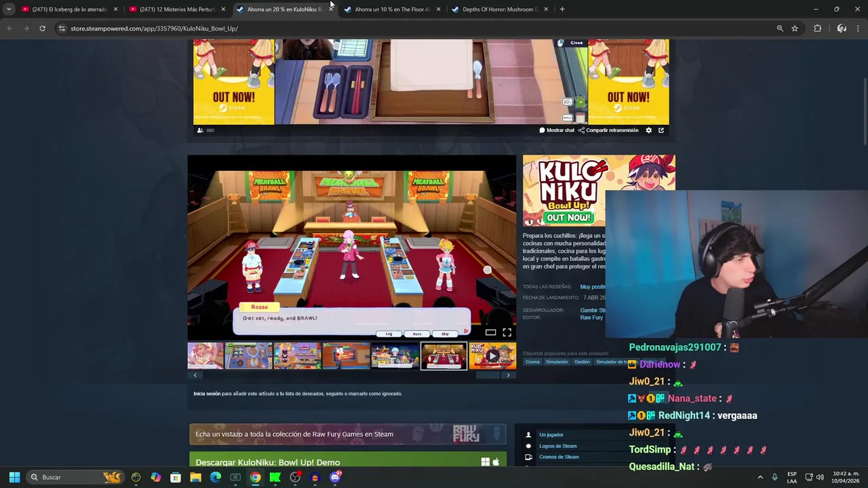Viewport: 868px width, 488px height.
Task: Reload the Steam store page
Action: coord(42,28)
